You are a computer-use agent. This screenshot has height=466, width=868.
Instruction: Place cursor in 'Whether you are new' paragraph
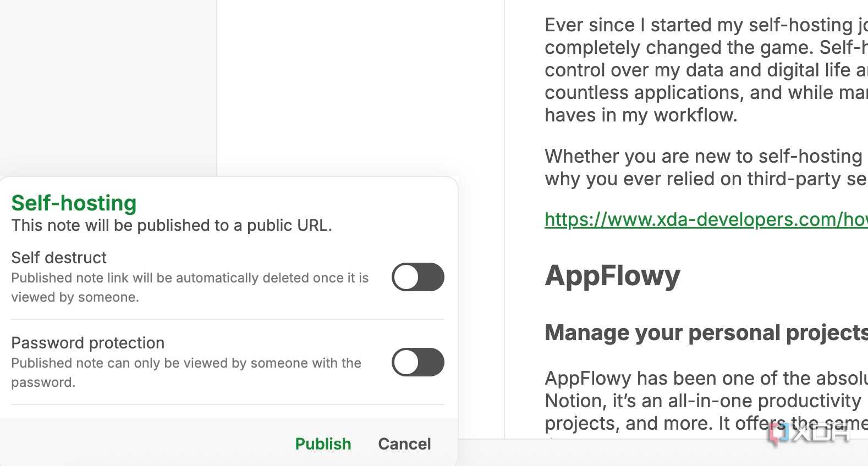coord(706,168)
